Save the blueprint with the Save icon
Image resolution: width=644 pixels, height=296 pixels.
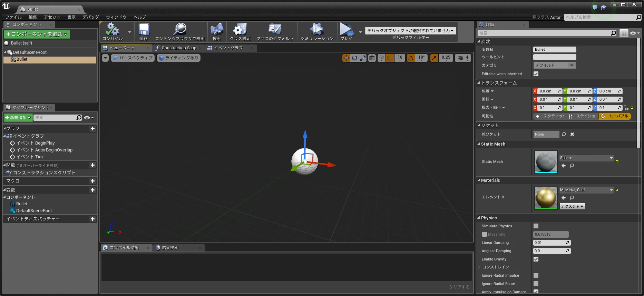click(x=144, y=29)
